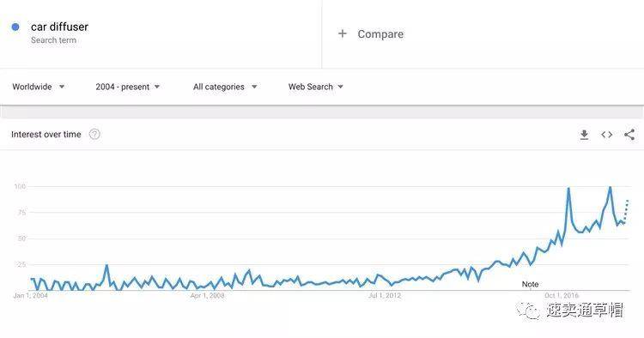Open the All categories dropdown

point(225,87)
